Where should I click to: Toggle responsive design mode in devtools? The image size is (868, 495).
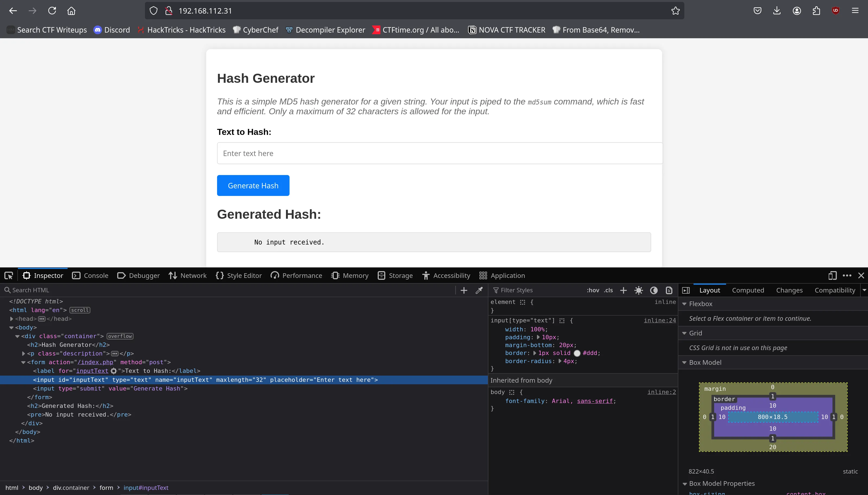coord(832,275)
